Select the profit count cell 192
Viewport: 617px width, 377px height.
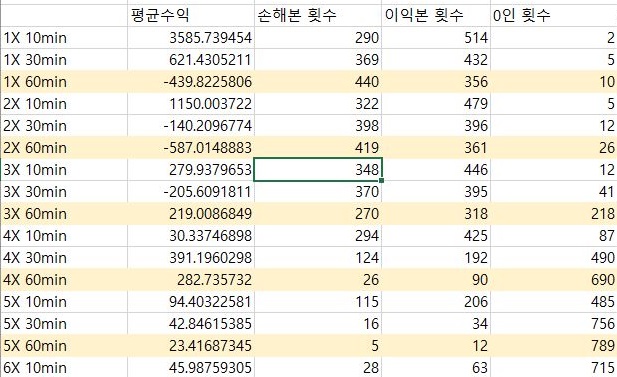pyautogui.click(x=436, y=258)
